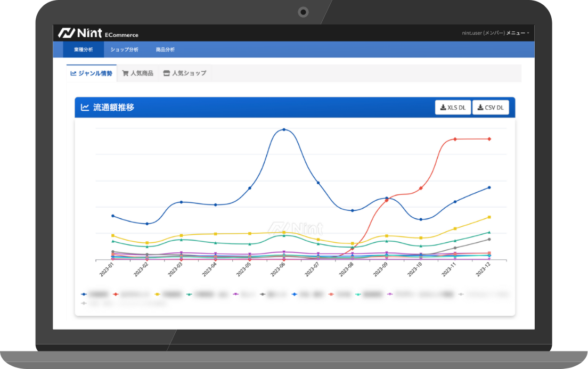Click the yellow legend color marker
Image resolution: width=588 pixels, height=369 pixels.
point(158,294)
